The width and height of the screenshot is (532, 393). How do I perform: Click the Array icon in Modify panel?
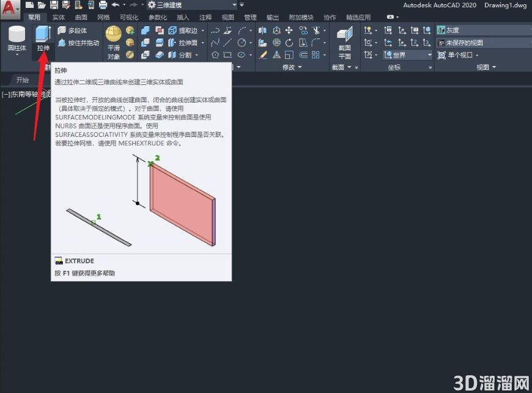pos(316,54)
